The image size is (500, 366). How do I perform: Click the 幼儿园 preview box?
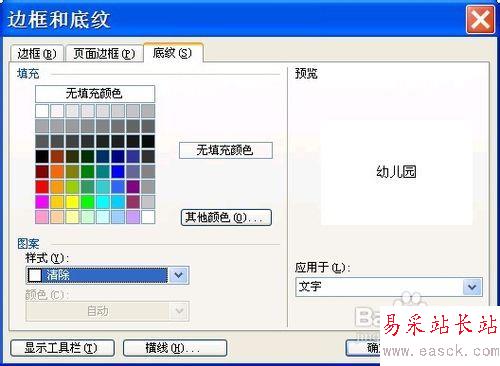(396, 172)
